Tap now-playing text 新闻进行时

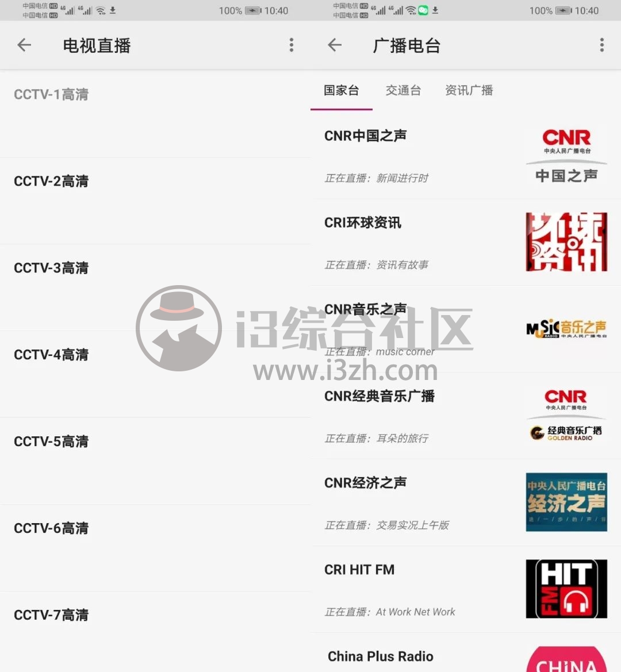(402, 178)
